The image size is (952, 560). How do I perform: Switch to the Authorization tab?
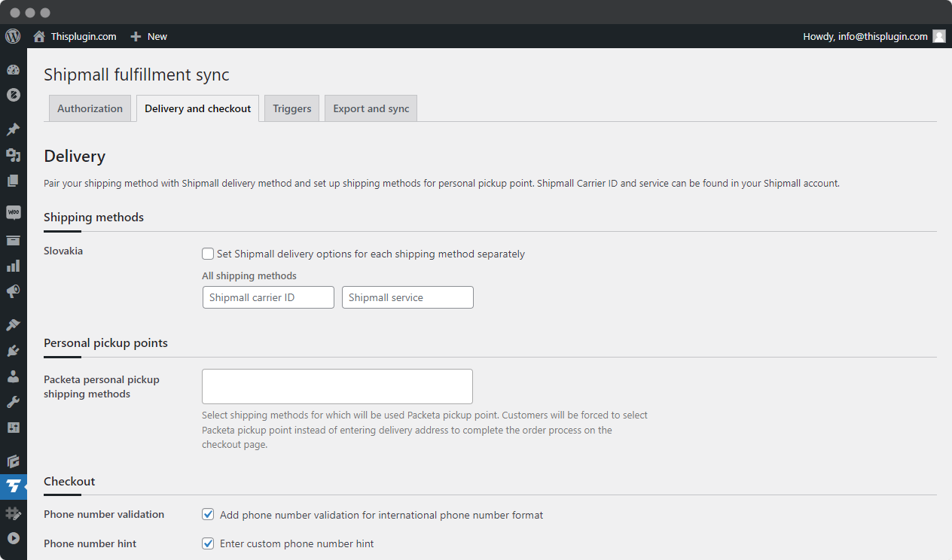pos(90,108)
